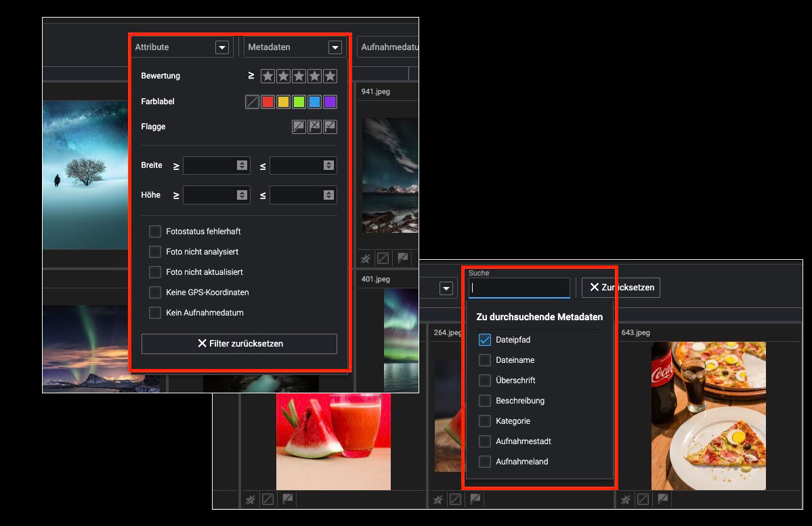812x526 pixels.
Task: Select the picked flag with checkmark
Action: point(330,127)
